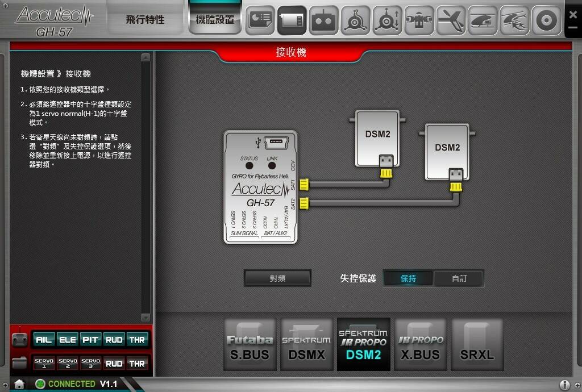Click the 接收機 page title banner

(x=290, y=52)
